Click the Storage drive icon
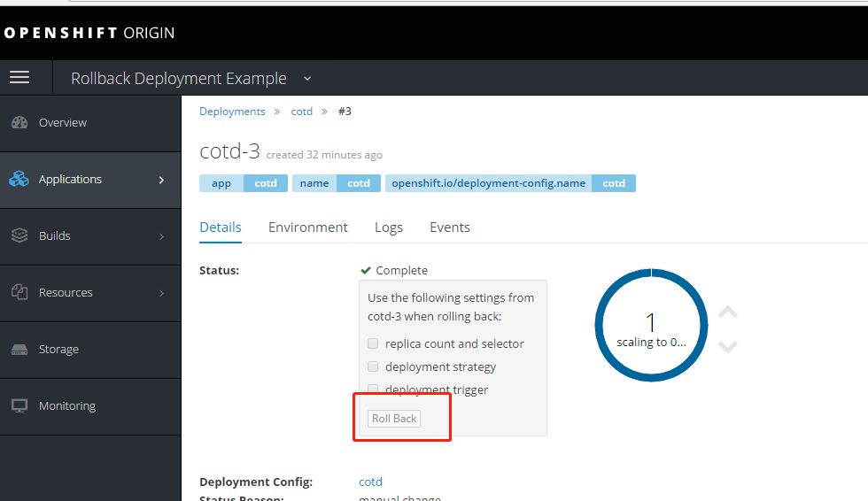Image resolution: width=868 pixels, height=501 pixels. [x=19, y=350]
